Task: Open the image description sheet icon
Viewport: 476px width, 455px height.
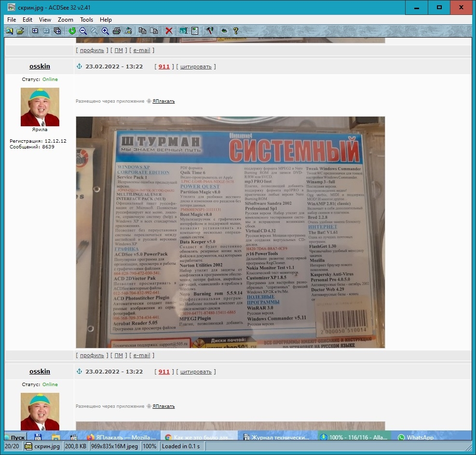Action: pyautogui.click(x=195, y=31)
